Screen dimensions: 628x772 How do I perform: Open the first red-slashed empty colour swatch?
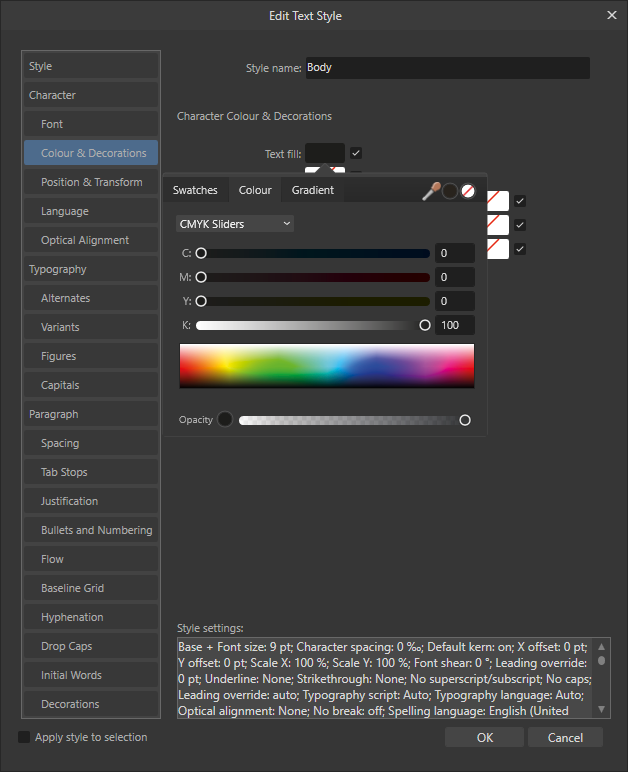[498, 201]
